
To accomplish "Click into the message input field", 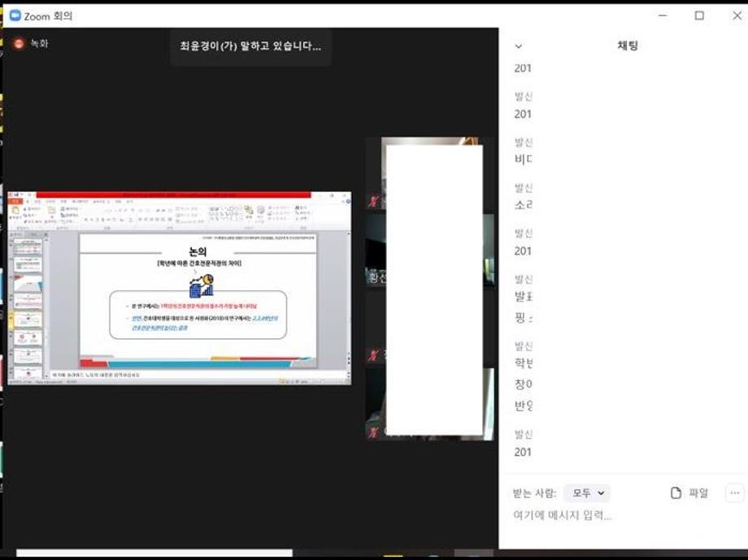I will pos(618,515).
